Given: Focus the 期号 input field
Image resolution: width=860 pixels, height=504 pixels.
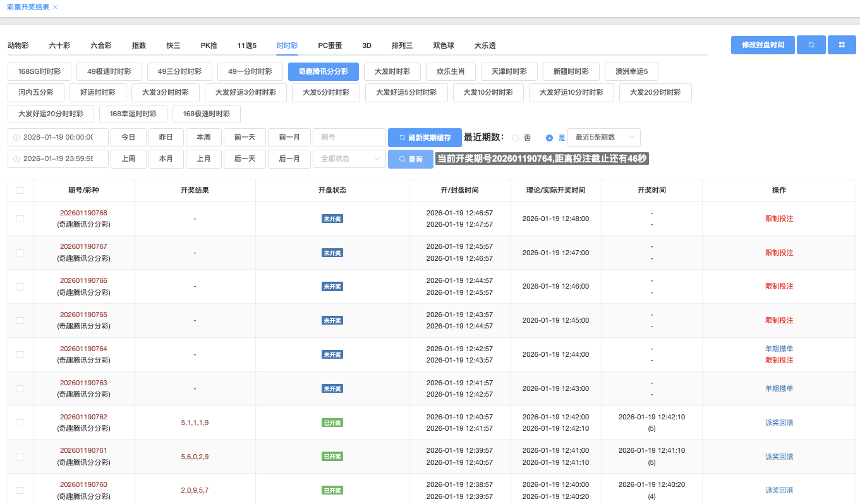Looking at the screenshot, I should 349,138.
